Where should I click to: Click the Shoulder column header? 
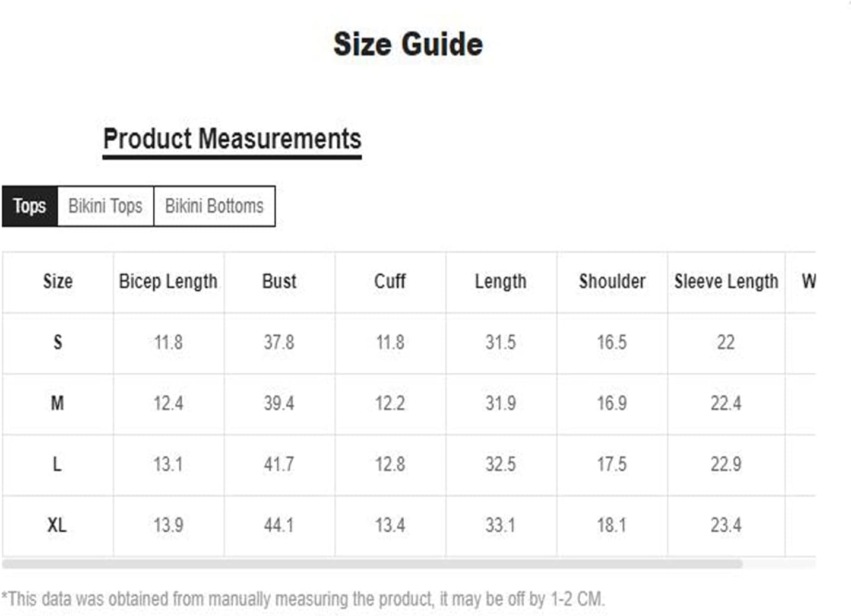point(612,281)
